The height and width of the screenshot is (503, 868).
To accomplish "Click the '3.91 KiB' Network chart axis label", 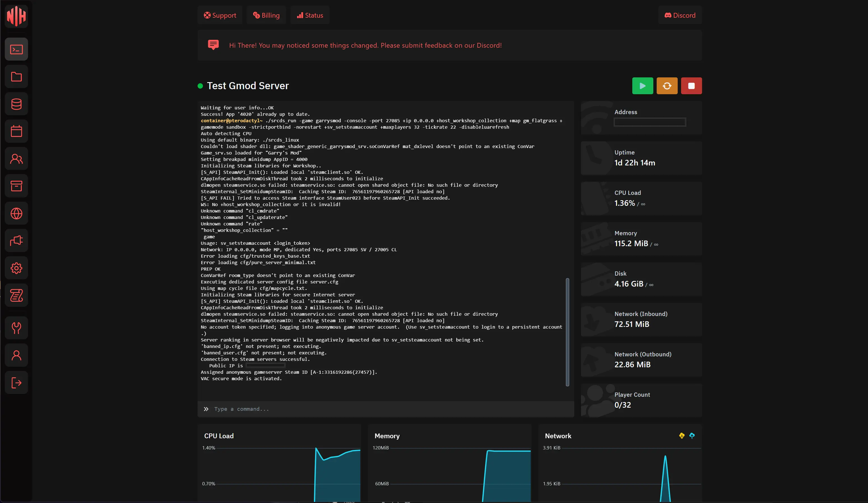I will tap(552, 448).
